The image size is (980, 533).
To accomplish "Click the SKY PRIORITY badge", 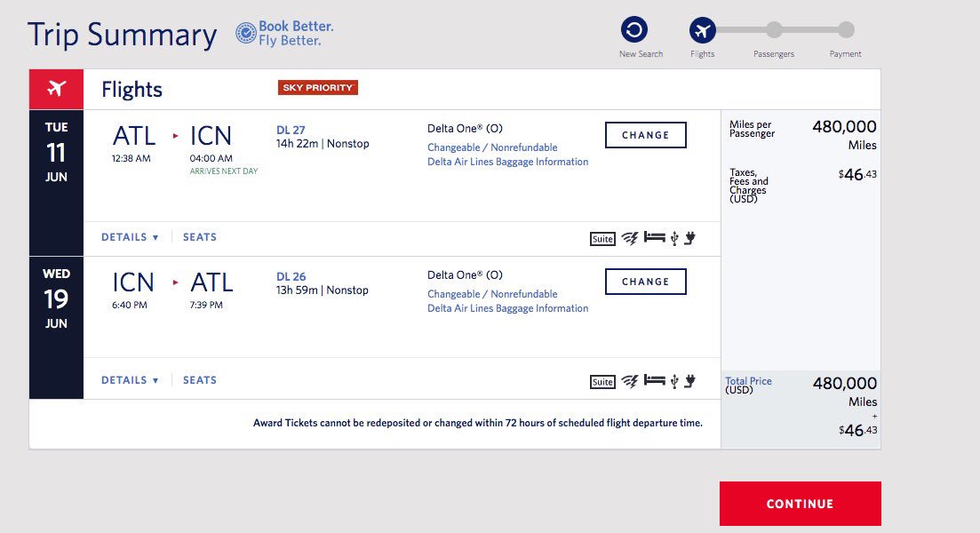I will click(318, 87).
